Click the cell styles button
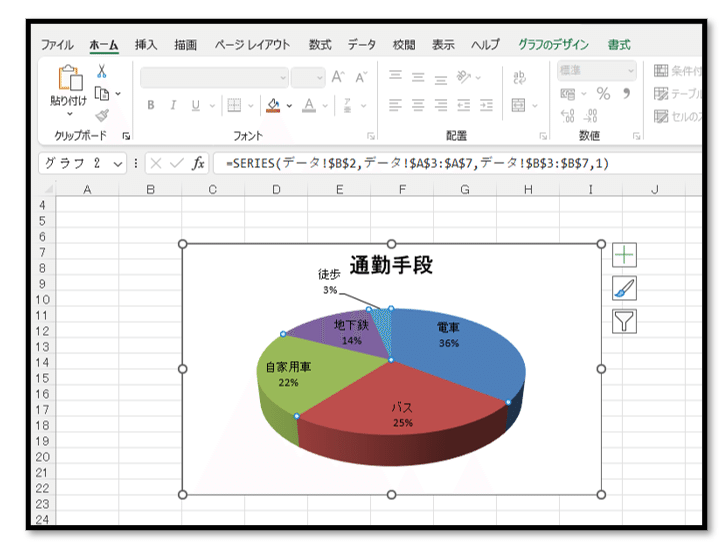 pyautogui.click(x=678, y=116)
